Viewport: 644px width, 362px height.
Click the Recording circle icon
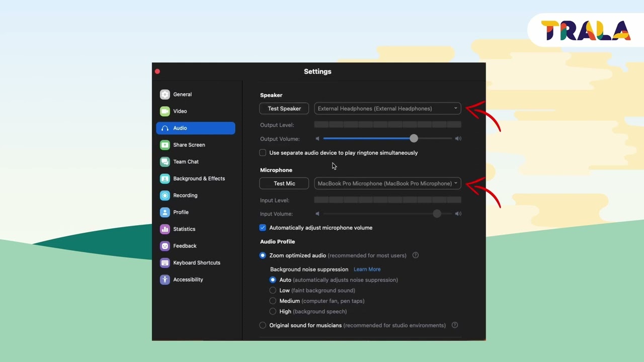165,196
